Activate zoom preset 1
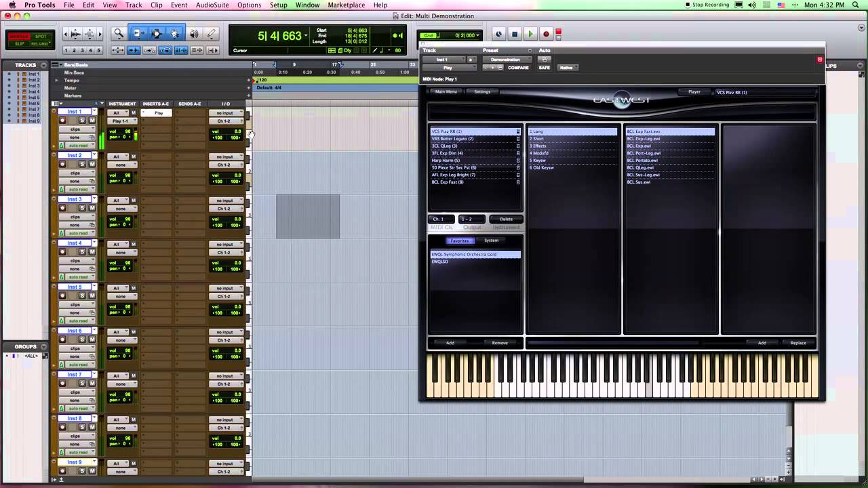 click(67, 50)
